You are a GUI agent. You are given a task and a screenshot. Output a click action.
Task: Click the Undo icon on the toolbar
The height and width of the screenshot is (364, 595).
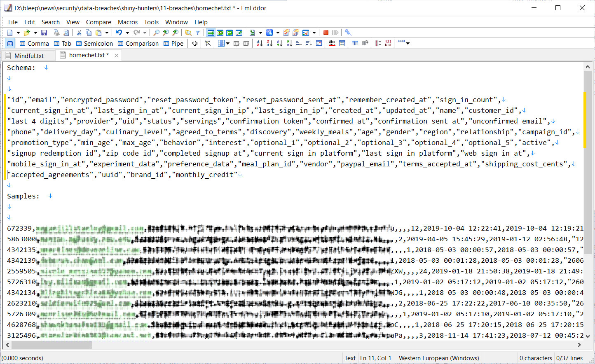[x=118, y=33]
